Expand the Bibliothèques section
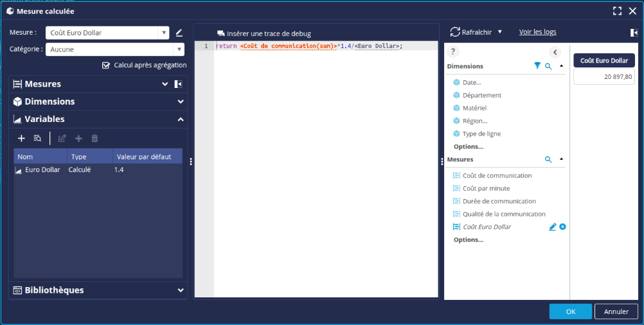Image resolution: width=644 pixels, height=325 pixels. 181,290
